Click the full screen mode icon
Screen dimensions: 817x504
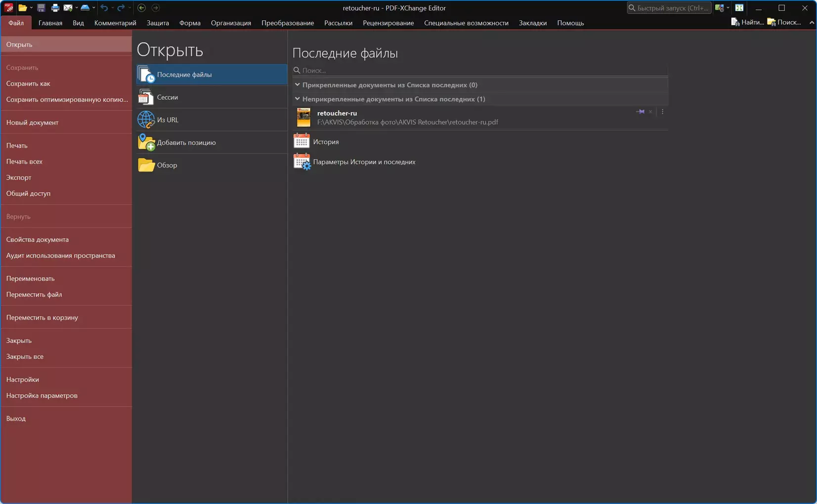(739, 8)
